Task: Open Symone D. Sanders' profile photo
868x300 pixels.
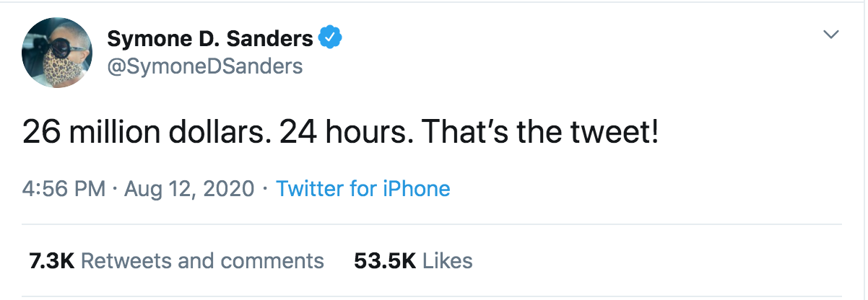Action: [57, 53]
